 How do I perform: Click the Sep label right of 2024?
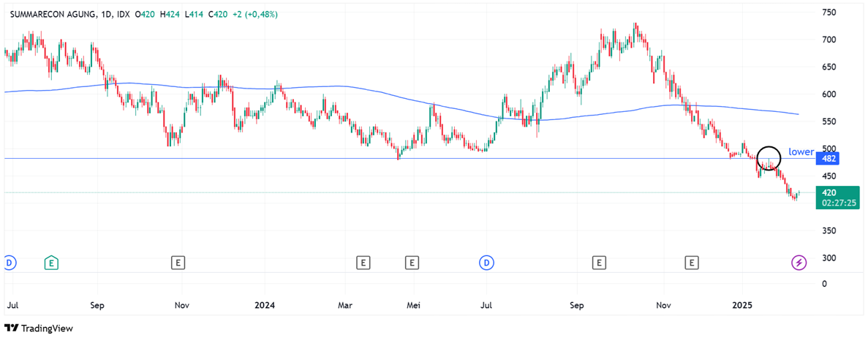577,305
